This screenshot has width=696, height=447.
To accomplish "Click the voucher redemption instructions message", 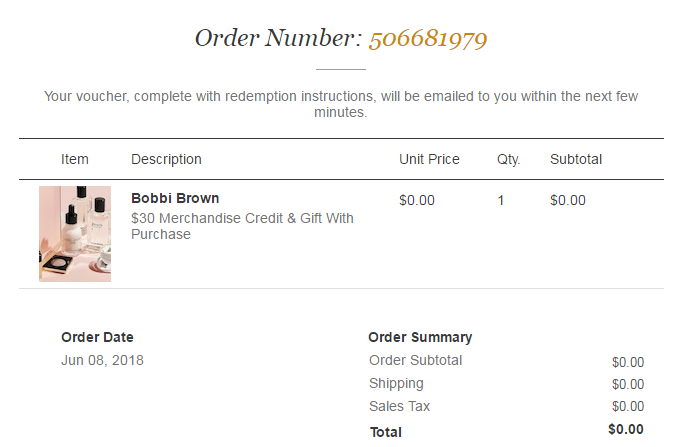I will pos(341,104).
